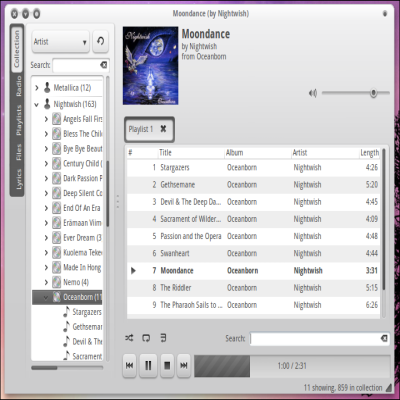Image resolution: width=400 pixels, height=400 pixels.
Task: Toggle shuffle mode icon
Action: pyautogui.click(x=129, y=338)
